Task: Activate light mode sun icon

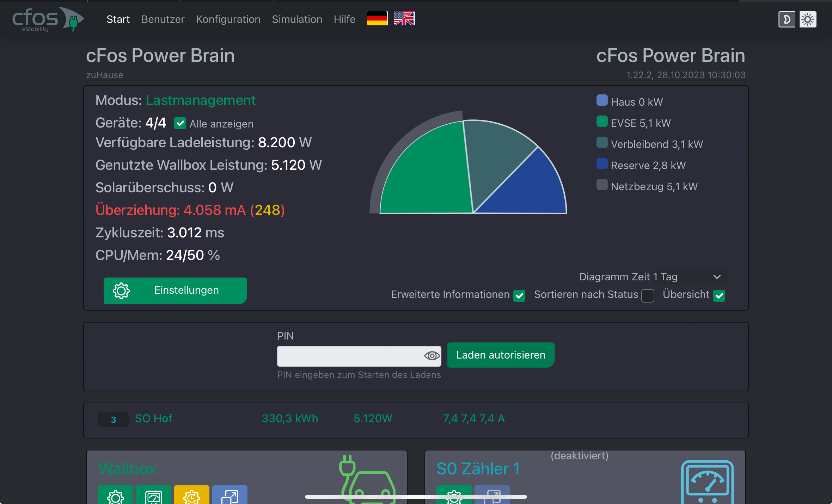Action: (x=808, y=19)
